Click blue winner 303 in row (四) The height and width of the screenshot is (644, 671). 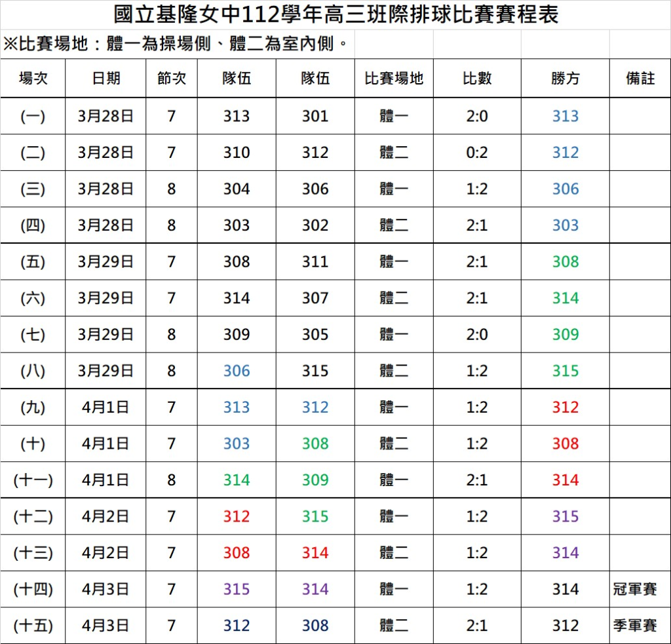click(566, 225)
